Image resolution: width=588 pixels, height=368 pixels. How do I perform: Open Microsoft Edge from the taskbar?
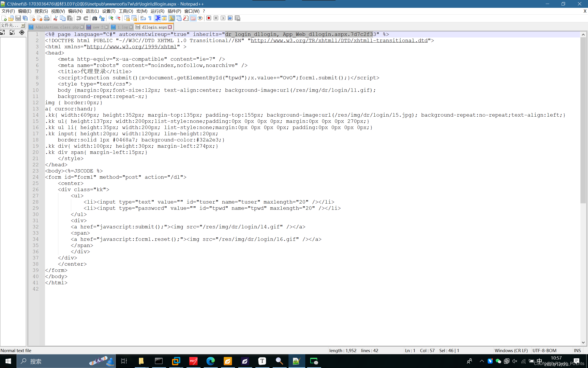click(210, 361)
